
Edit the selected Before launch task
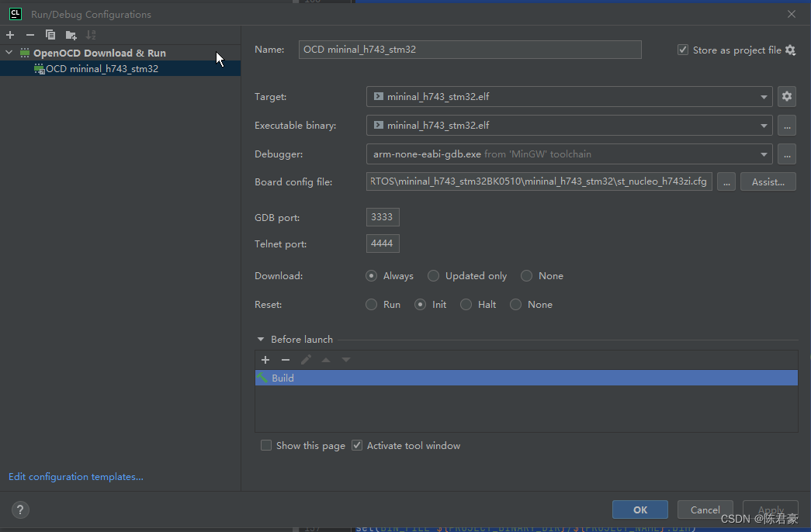click(306, 360)
